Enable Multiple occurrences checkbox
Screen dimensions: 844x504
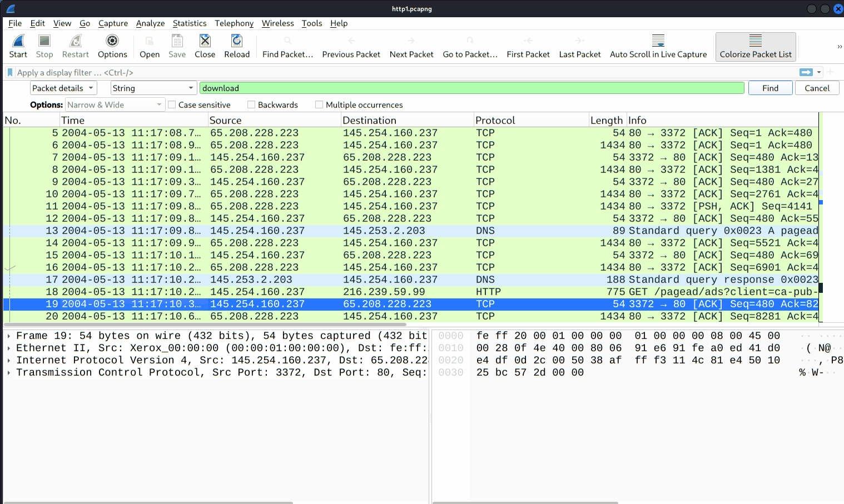(319, 105)
